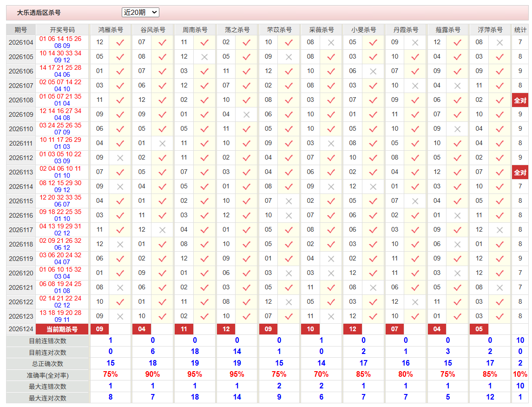Click the 当前期杀号 label in row 2026124
This screenshot has width=532, height=407.
pyautogui.click(x=62, y=329)
